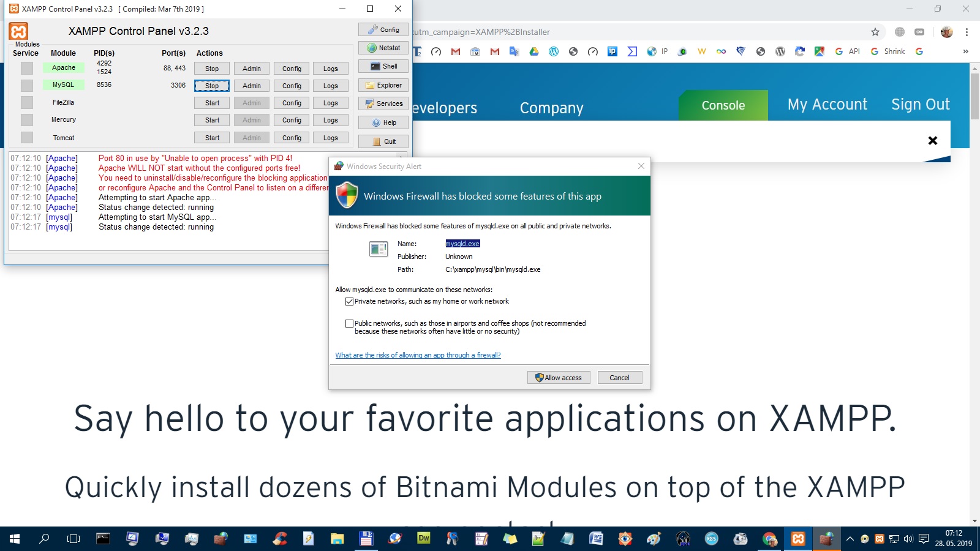Open Explorer from the XAMPP sidebar
Screen dimensions: 980x551
pos(383,85)
